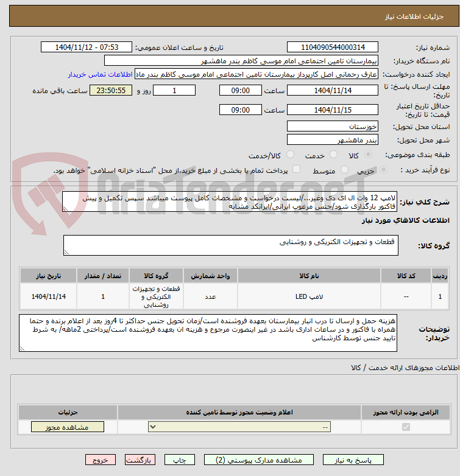The height and width of the screenshot is (476, 460).
Task: Toggle the اسناد خزانه اسلامی payment checkbox
Action: pyautogui.click(x=296, y=169)
